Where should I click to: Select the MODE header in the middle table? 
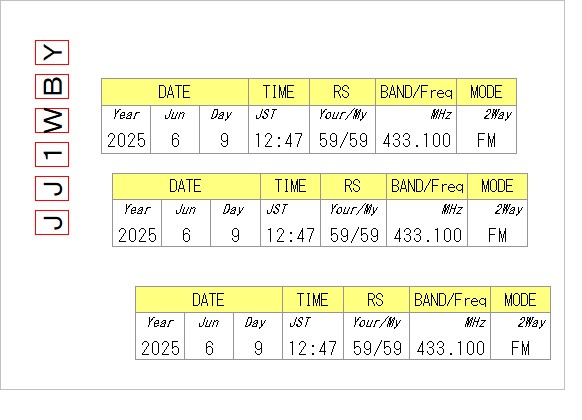497,186
